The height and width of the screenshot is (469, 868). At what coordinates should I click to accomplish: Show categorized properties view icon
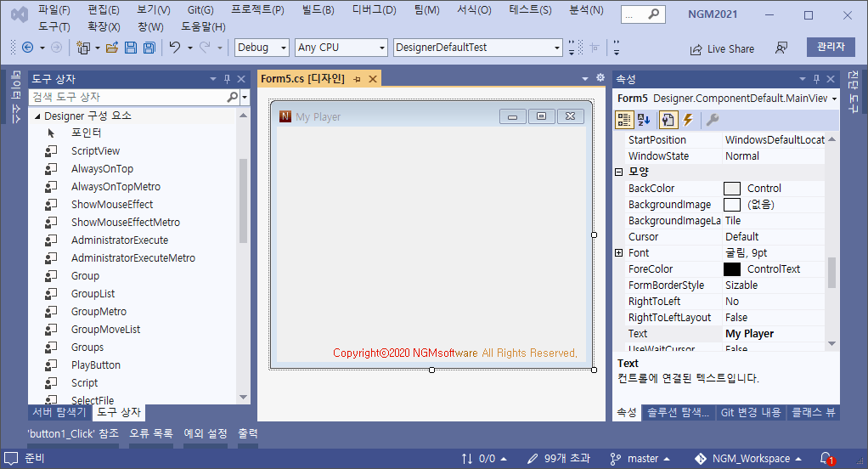point(624,120)
